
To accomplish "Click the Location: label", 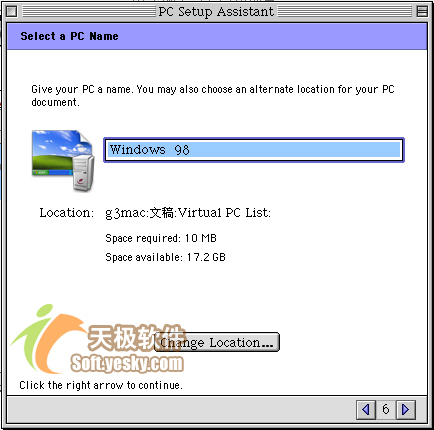I will [x=67, y=213].
